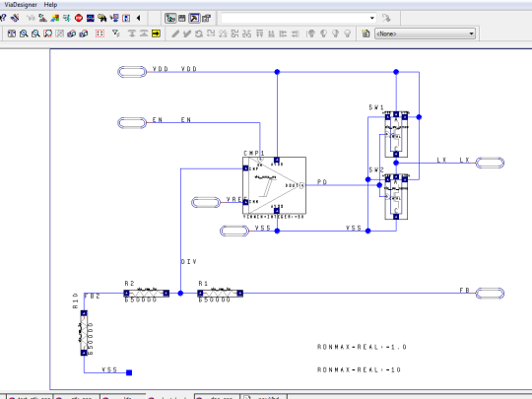Click the pop up hierarchy icon
532x399 pixels.
(144, 33)
